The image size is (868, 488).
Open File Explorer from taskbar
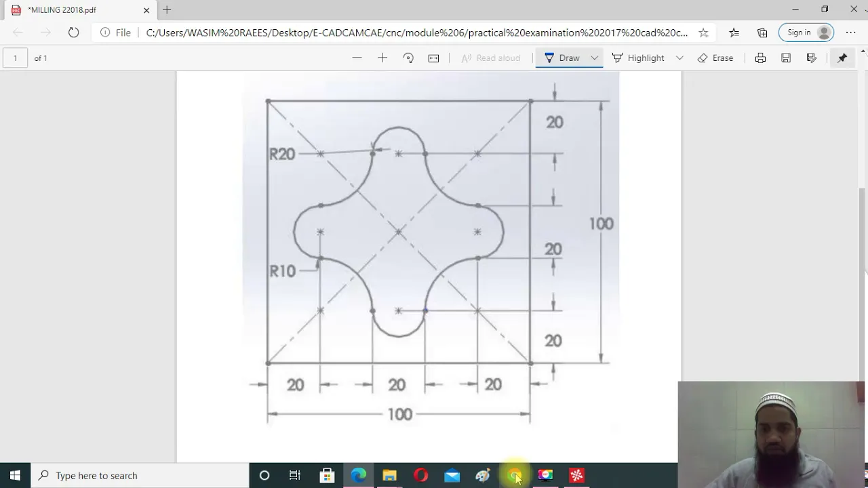(x=389, y=476)
